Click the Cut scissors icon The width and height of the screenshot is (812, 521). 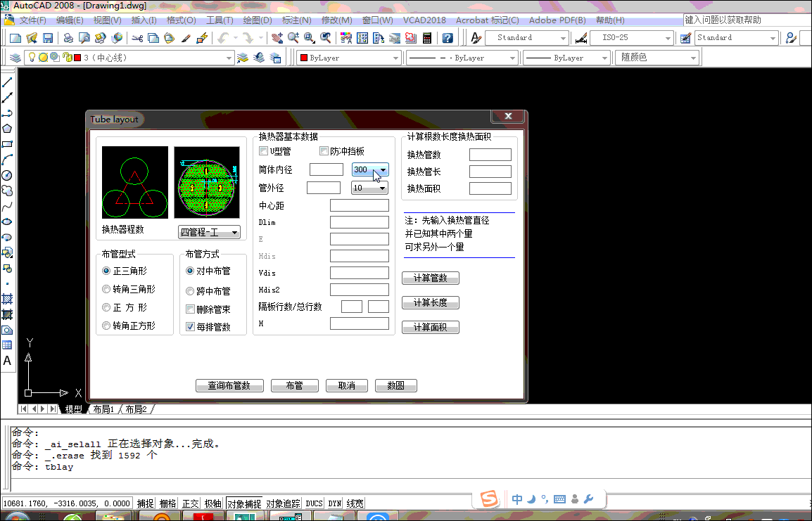(x=137, y=38)
